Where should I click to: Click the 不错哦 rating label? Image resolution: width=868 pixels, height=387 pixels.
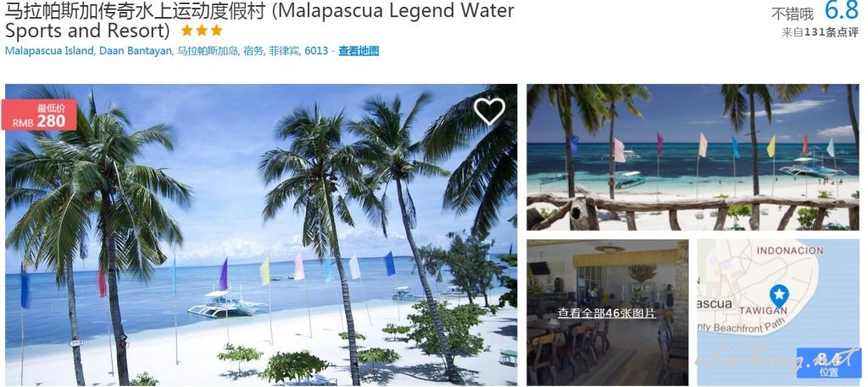(793, 14)
